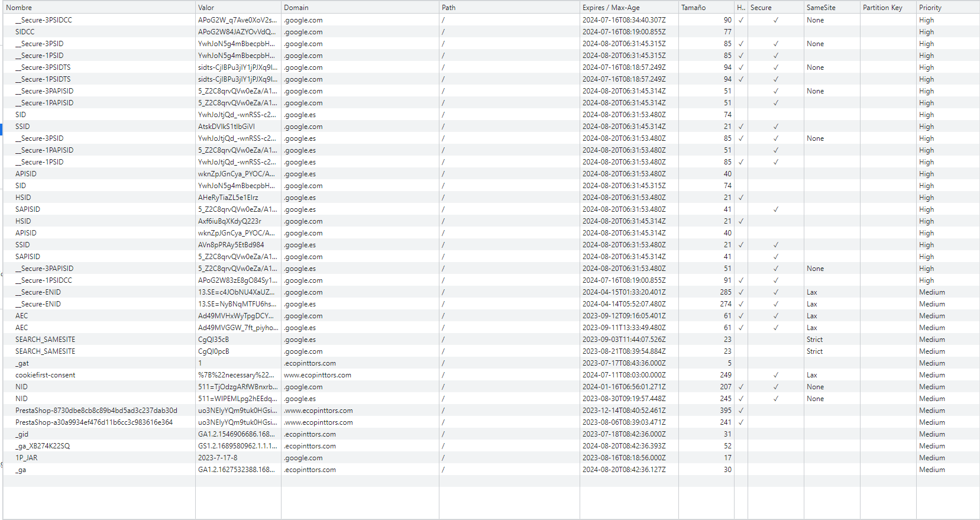Click the Tamaño column header

click(x=693, y=8)
